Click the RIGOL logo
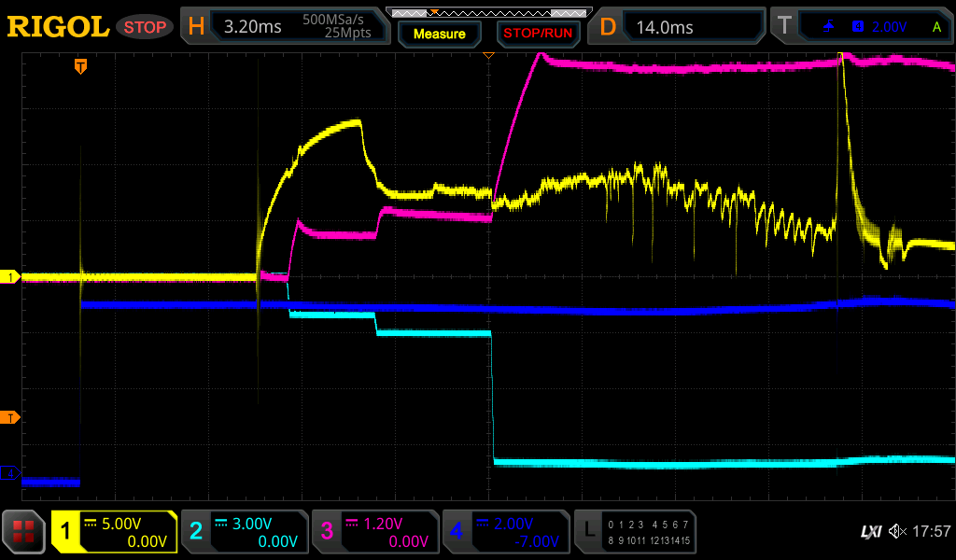Viewport: 956px width, 560px height. coord(58,27)
